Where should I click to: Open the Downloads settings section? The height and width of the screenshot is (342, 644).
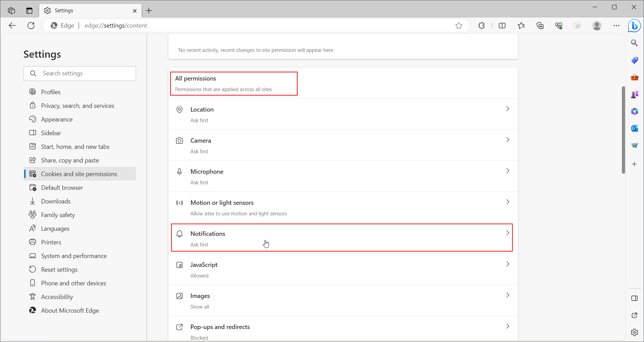click(x=56, y=201)
